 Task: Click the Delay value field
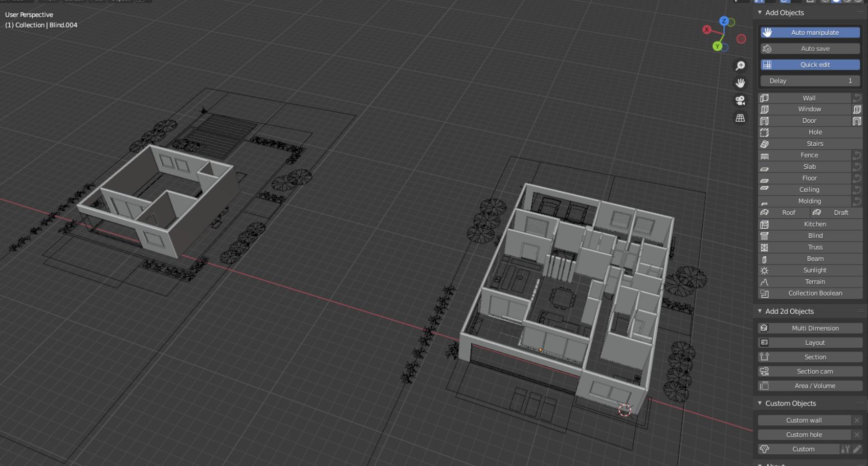[810, 81]
